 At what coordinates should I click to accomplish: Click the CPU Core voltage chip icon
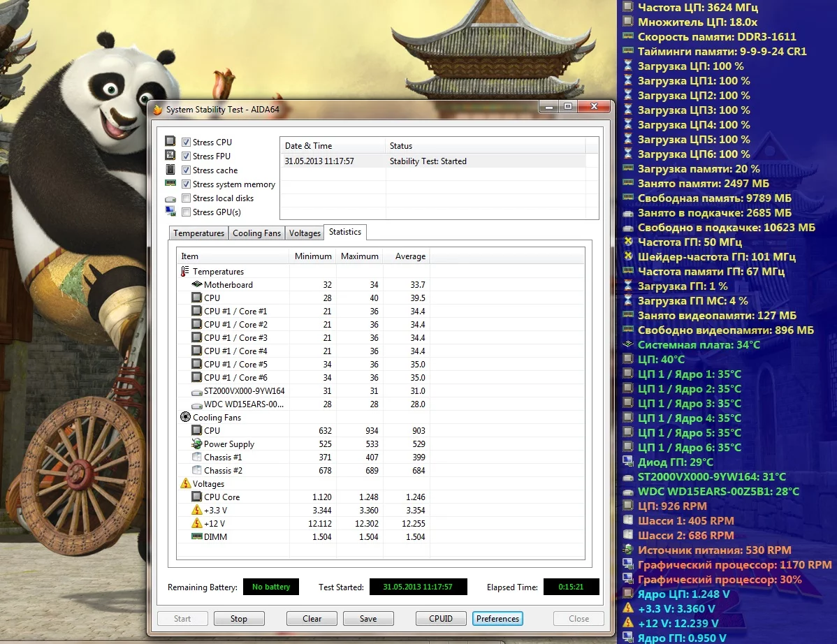coord(196,497)
